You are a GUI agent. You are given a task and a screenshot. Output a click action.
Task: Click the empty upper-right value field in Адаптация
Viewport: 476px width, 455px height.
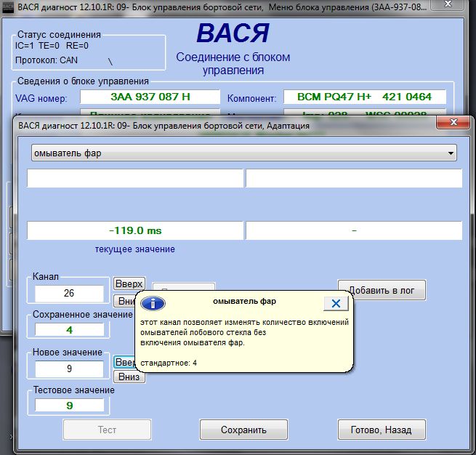tap(354, 178)
